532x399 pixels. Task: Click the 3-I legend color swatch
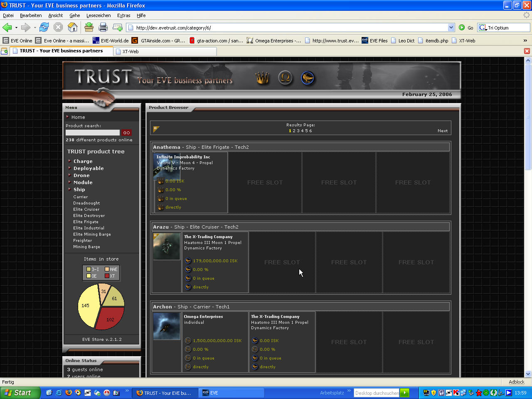(89, 269)
